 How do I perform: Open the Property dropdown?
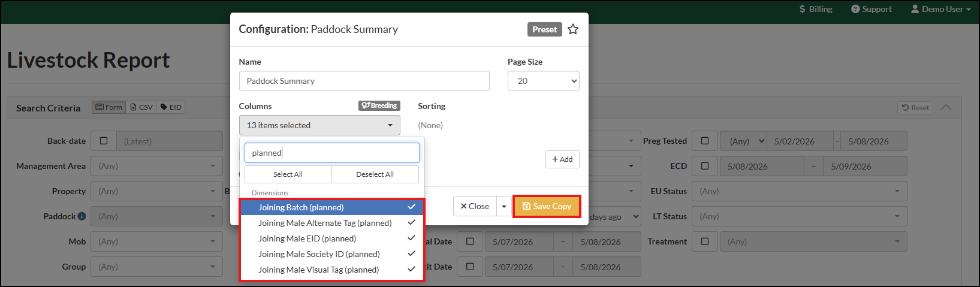tap(156, 191)
